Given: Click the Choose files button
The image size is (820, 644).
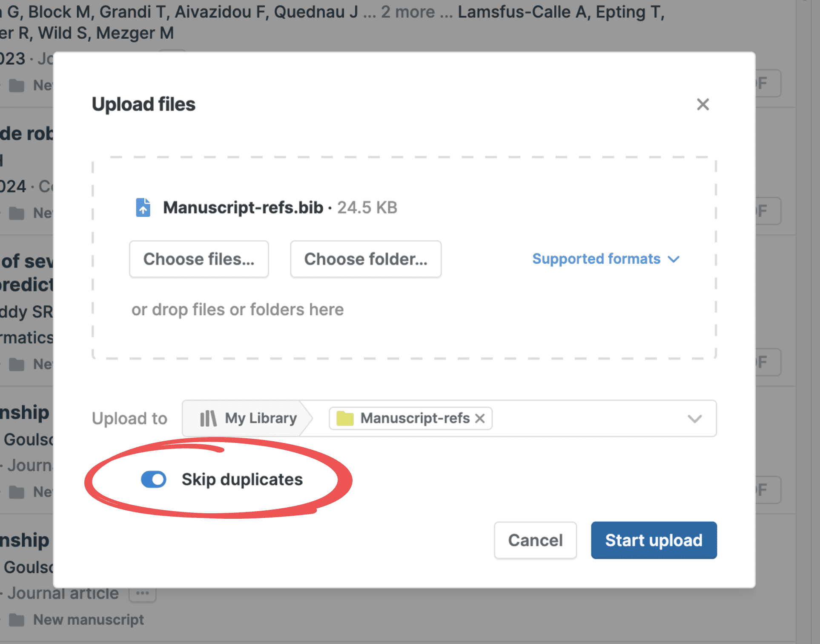Looking at the screenshot, I should point(199,259).
